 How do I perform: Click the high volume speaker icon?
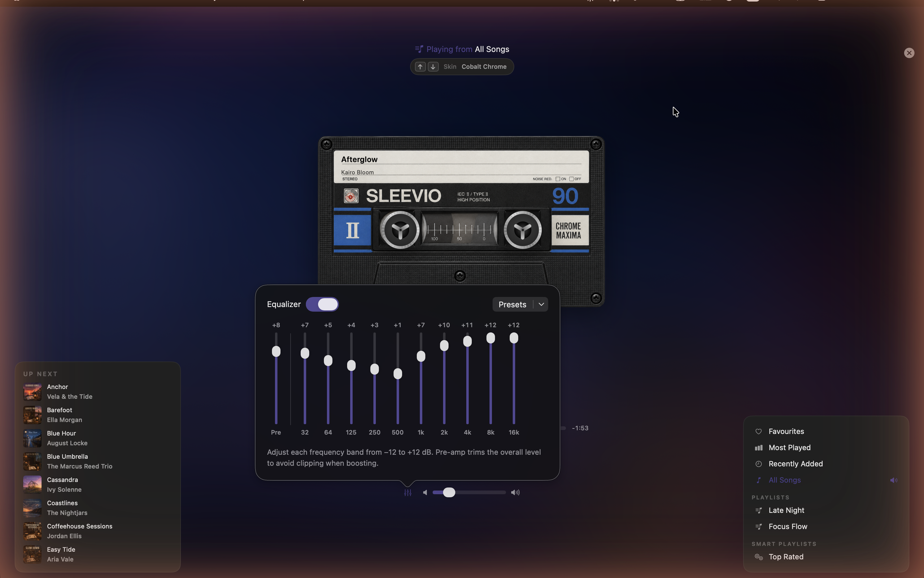click(x=515, y=492)
